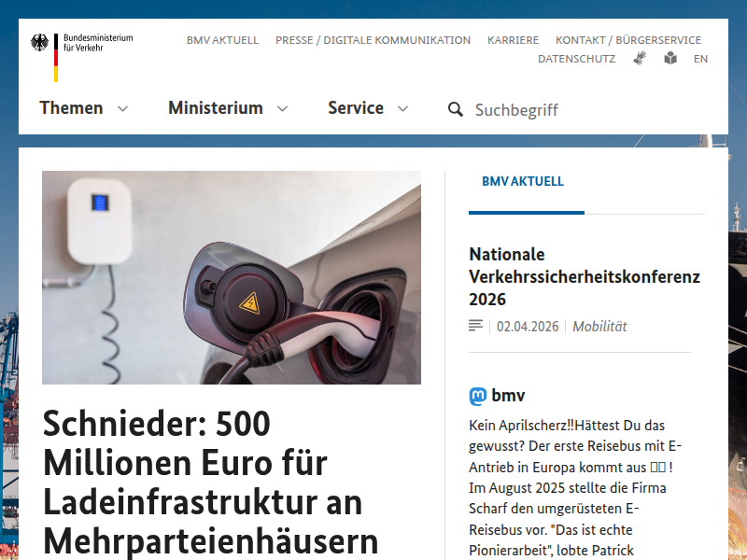Open the sign language (Gebärdensprache) icon

coord(640,58)
